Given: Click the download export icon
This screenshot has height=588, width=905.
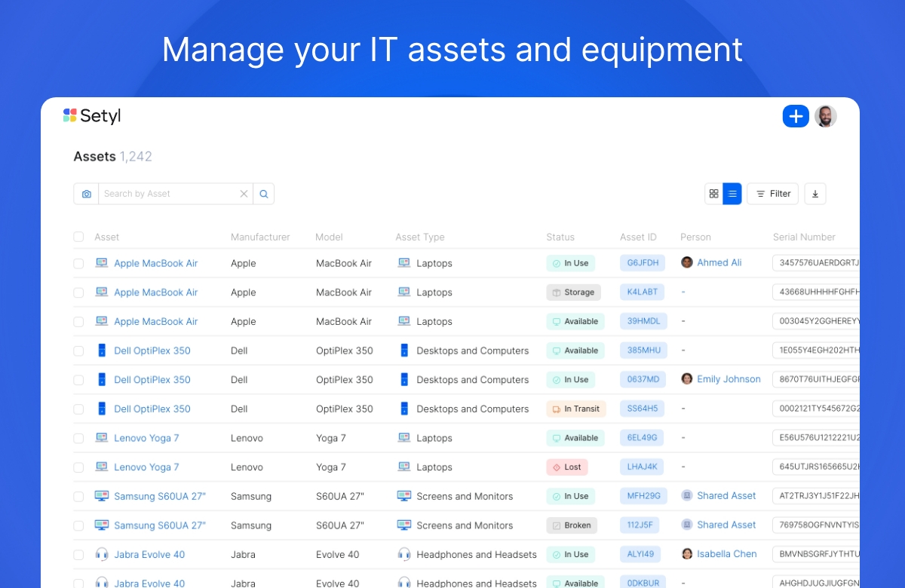Looking at the screenshot, I should [x=815, y=194].
